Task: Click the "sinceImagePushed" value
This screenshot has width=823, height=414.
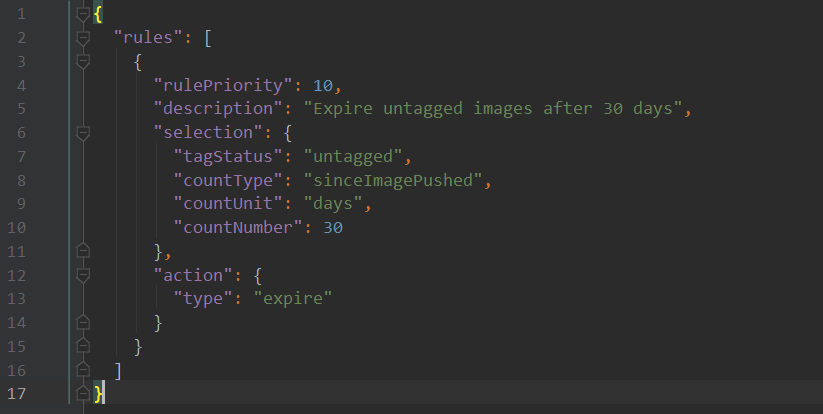Action: click(x=393, y=181)
